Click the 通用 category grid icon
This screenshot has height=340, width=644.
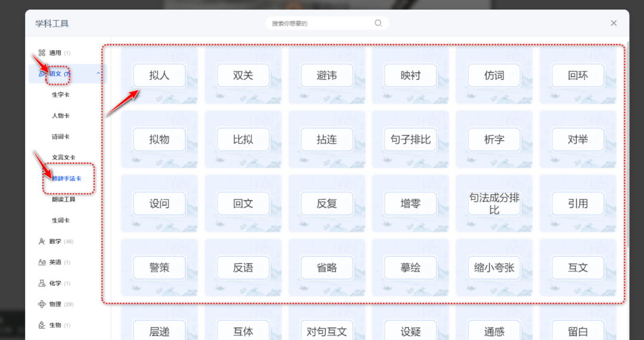[42, 52]
